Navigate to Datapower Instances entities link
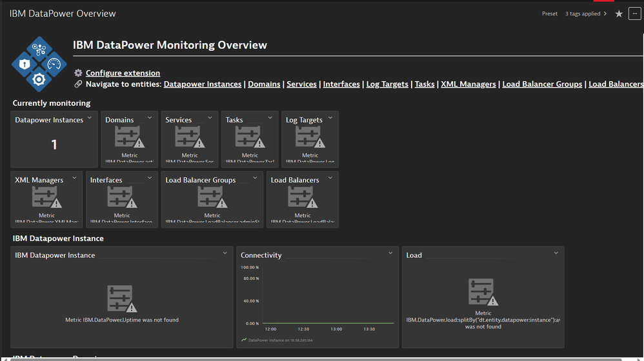Screen dimensions: 644x361 (x=203, y=84)
